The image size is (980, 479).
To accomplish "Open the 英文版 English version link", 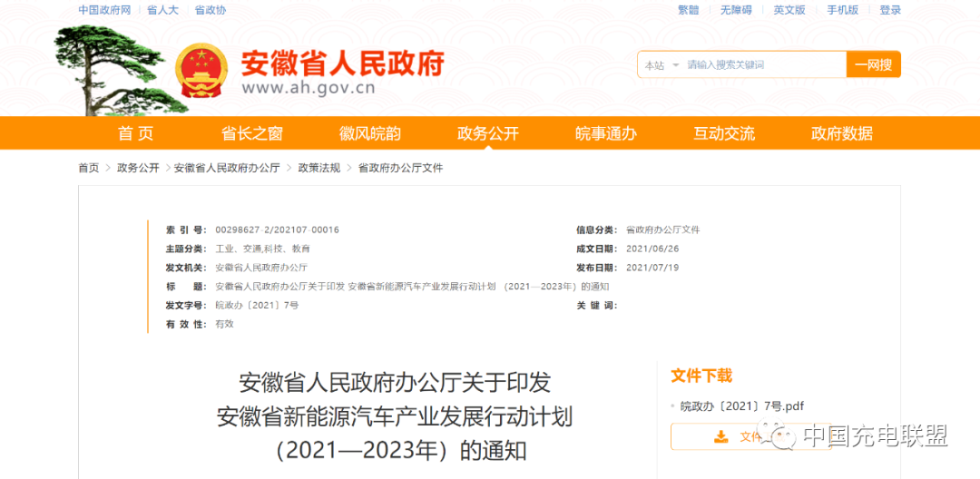I will point(789,10).
